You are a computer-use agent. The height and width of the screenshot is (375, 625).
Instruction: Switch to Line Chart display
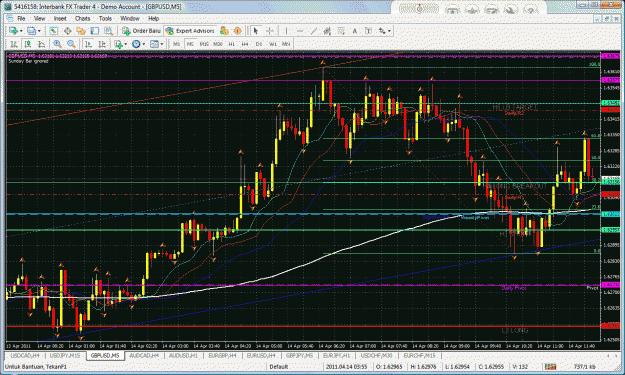tap(41, 44)
